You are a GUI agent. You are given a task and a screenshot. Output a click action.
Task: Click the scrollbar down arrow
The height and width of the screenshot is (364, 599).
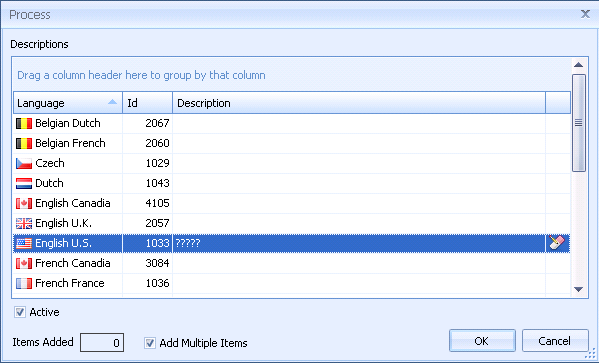(x=578, y=290)
